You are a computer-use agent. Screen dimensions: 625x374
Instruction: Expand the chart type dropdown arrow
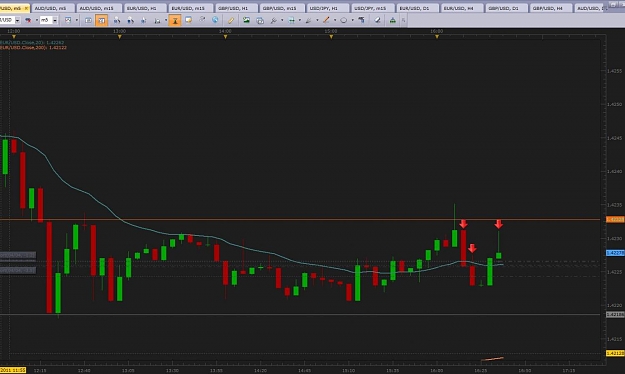[77, 20]
